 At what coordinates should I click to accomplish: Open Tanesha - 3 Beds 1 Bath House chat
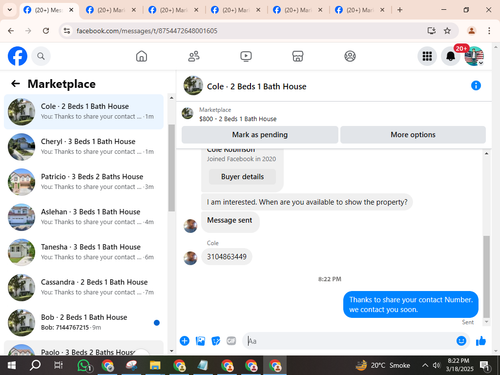(x=84, y=252)
